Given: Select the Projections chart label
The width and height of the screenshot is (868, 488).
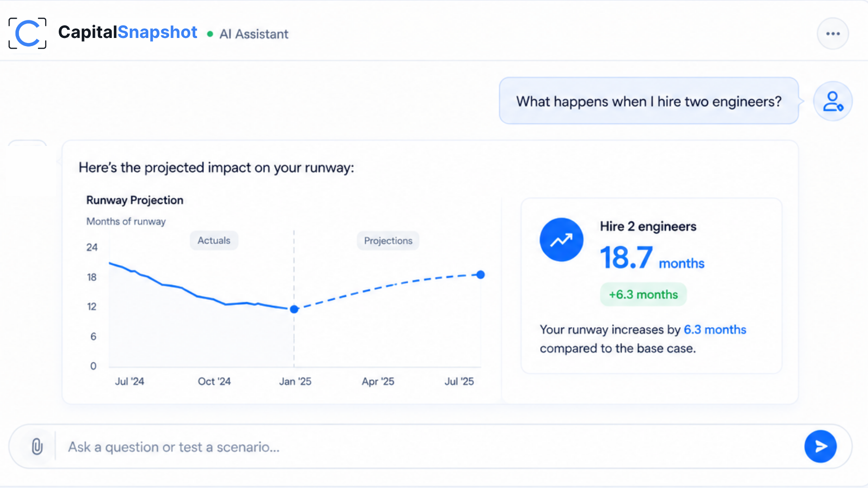Looking at the screenshot, I should click(x=388, y=241).
